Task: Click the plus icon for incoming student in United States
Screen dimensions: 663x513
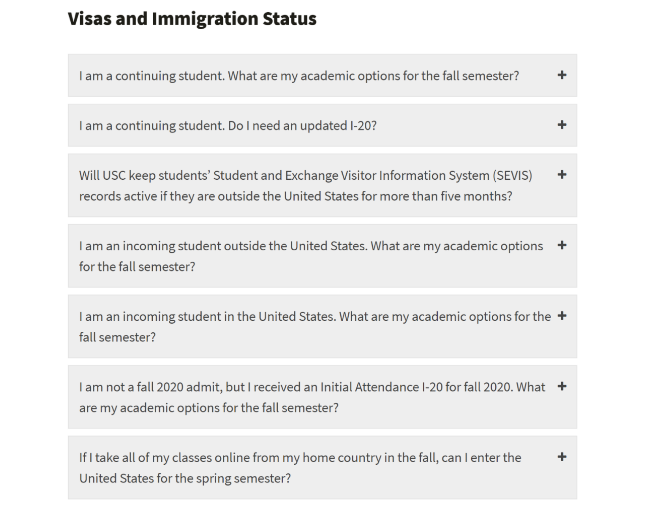Action: pyautogui.click(x=562, y=316)
